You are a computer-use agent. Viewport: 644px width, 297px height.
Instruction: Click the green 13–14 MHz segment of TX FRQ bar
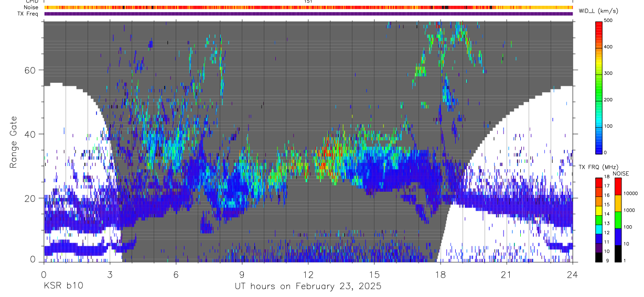click(x=599, y=219)
